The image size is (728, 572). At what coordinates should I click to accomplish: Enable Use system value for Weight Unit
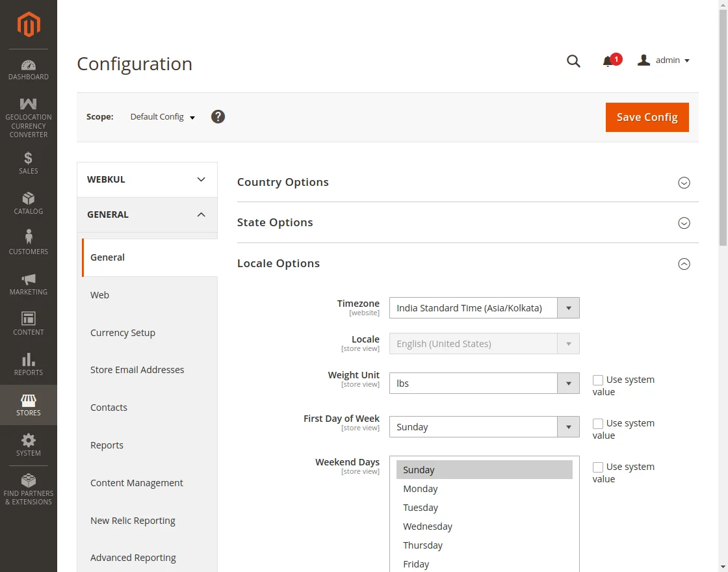[598, 380]
